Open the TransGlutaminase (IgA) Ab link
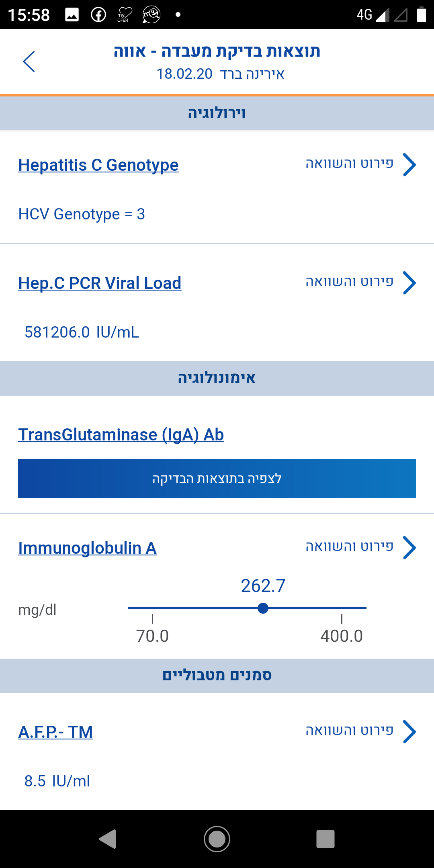Viewport: 434px width, 868px height. (121, 435)
